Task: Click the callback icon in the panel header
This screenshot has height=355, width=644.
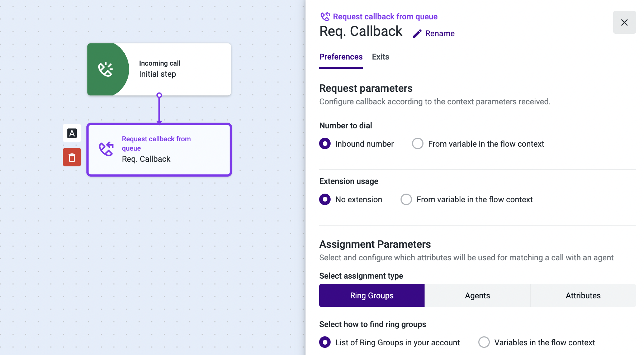Action: [325, 16]
